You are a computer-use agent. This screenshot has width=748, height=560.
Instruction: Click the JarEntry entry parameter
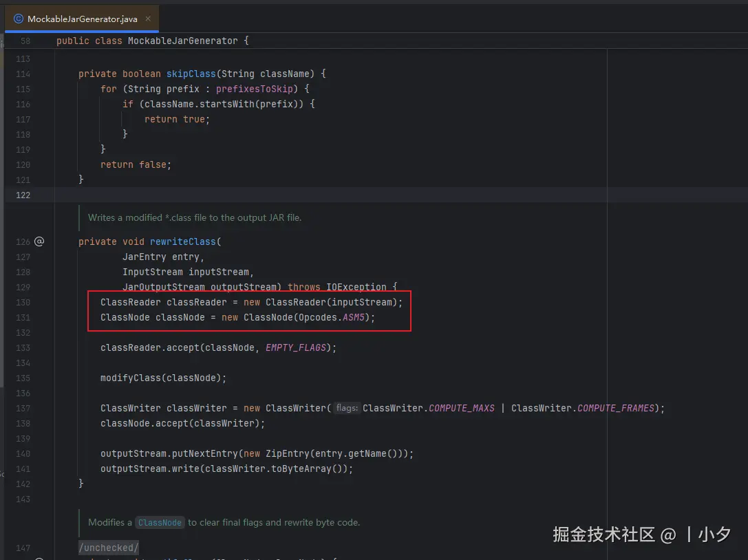pos(163,257)
